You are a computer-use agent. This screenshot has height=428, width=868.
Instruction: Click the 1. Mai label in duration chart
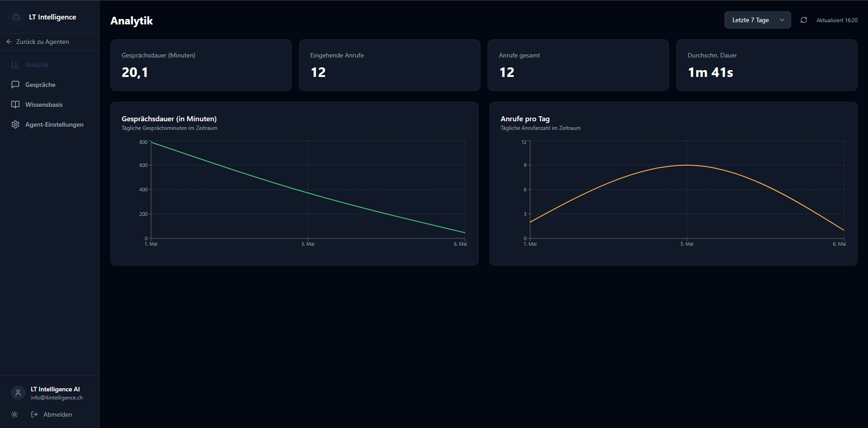pos(151,244)
